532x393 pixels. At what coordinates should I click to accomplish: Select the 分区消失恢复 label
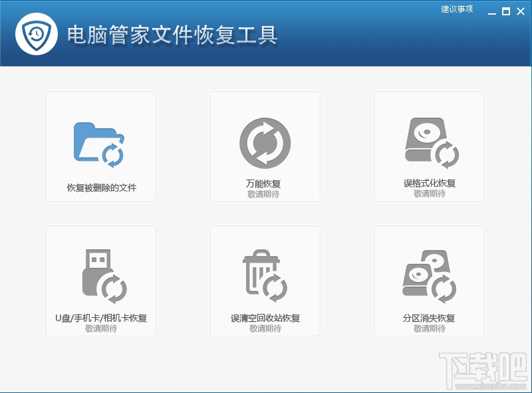[429, 318]
